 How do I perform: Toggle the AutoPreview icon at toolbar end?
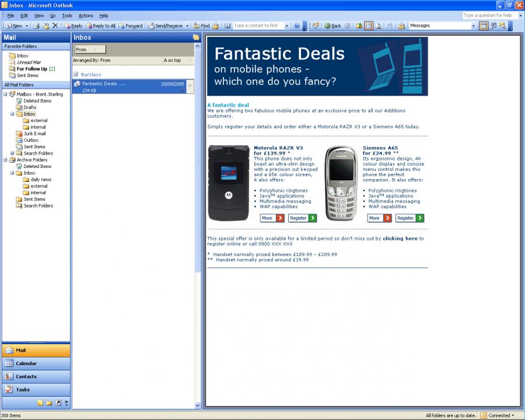pos(502,26)
